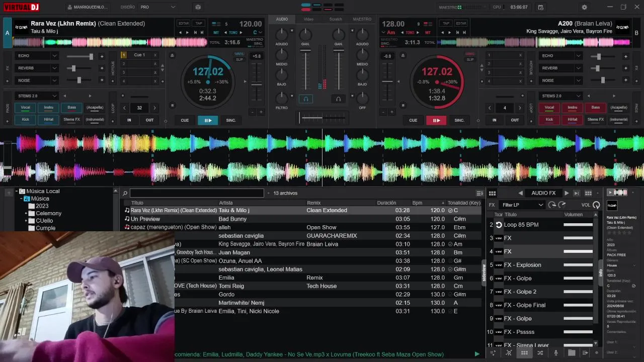This screenshot has height=362, width=644.
Task: Open the PRO layout dropdown
Action: 158,7
